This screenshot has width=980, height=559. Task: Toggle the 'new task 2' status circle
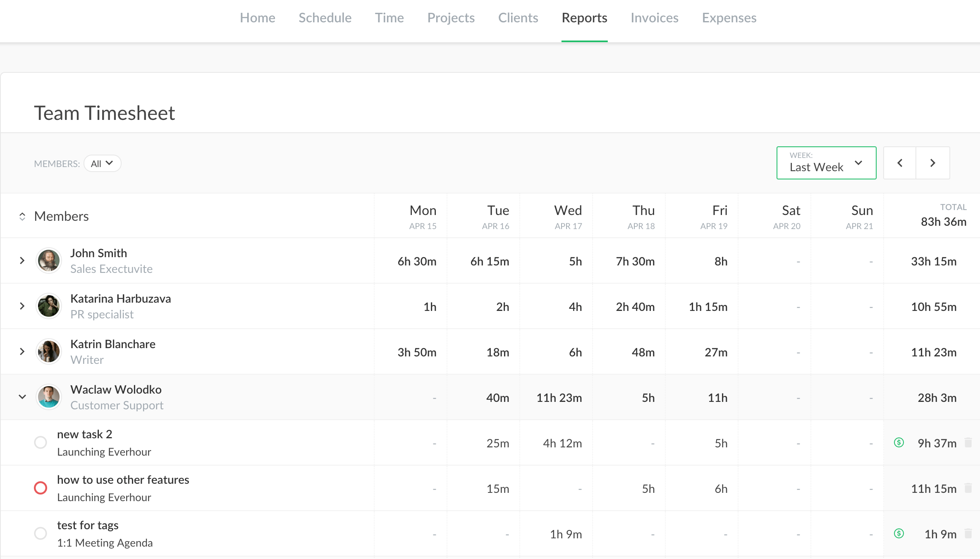point(41,442)
